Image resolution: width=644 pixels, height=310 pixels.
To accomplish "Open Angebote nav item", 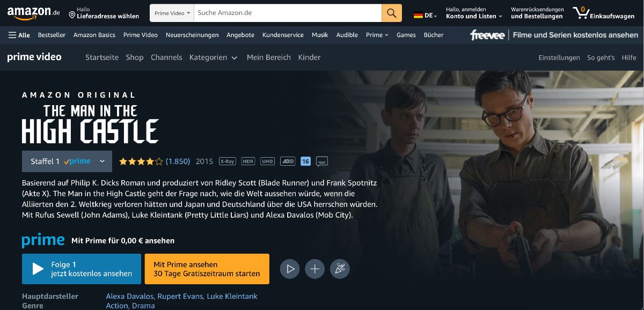I will (x=240, y=35).
